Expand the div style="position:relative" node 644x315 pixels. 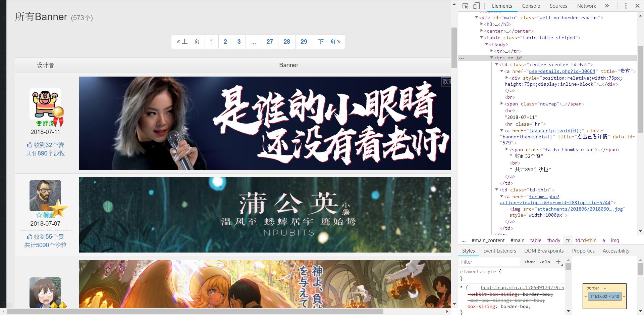tap(506, 78)
